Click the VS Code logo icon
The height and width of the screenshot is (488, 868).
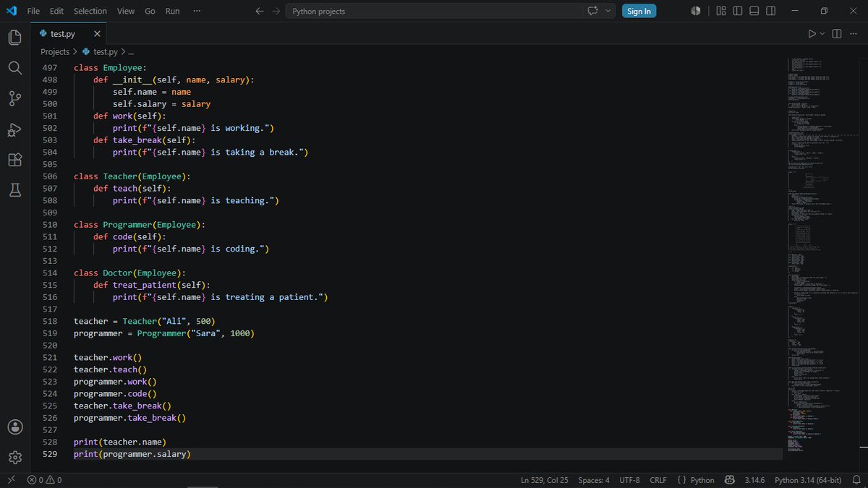[11, 11]
